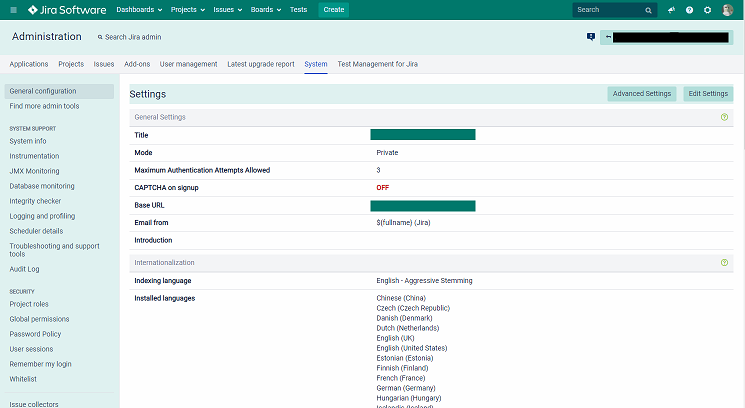Open Project roles link

click(29, 304)
